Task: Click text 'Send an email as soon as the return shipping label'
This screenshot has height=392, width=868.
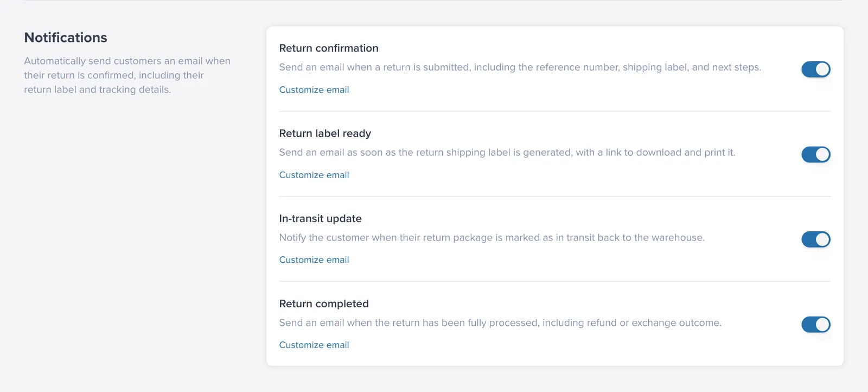Action: [x=507, y=153]
